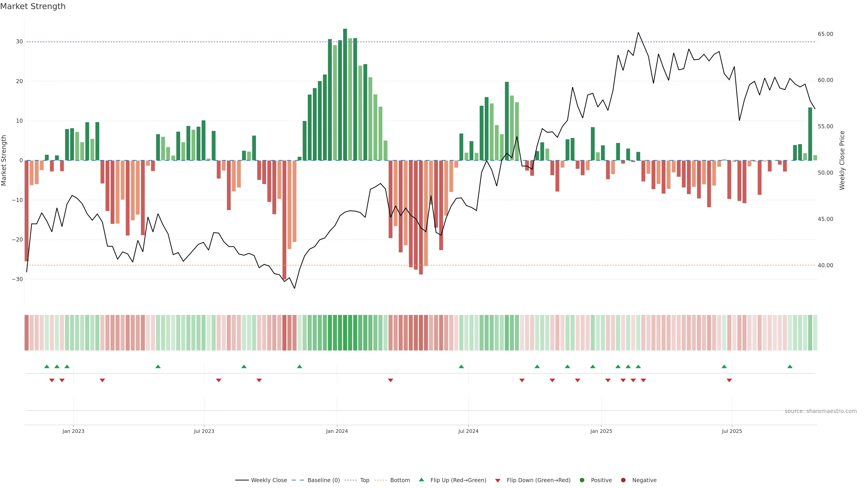This screenshot has width=868, height=488.
Task: Click the Flip Up green triangle legend icon
Action: [421, 480]
